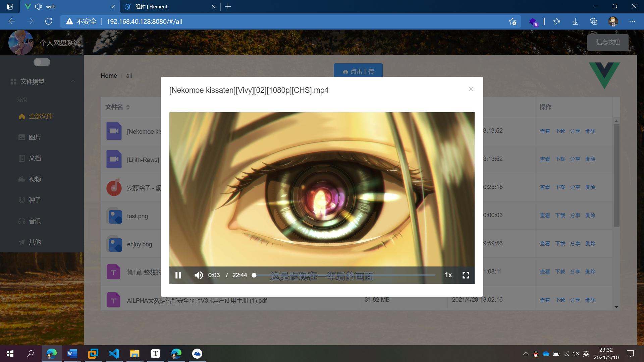Delete the test.png file
The height and width of the screenshot is (362, 644).
[x=590, y=216]
